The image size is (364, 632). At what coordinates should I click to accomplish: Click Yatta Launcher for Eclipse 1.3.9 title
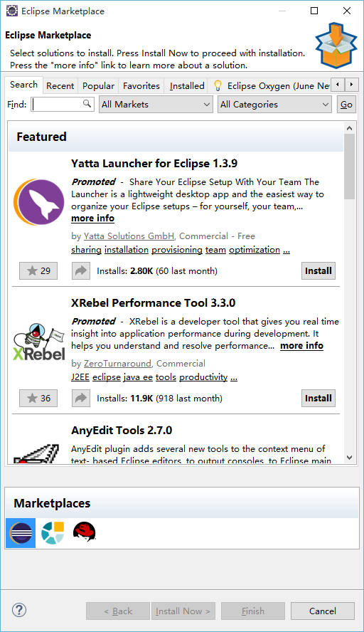pyautogui.click(x=154, y=163)
